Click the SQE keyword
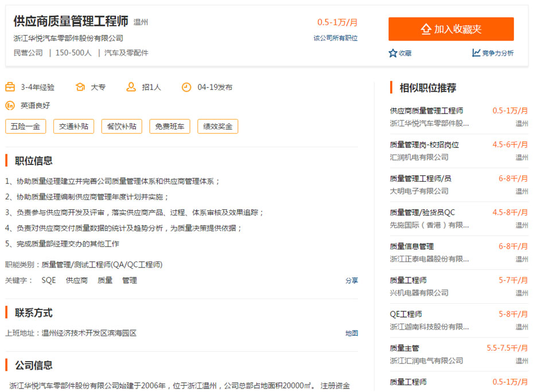The image size is (537, 392). (x=49, y=280)
